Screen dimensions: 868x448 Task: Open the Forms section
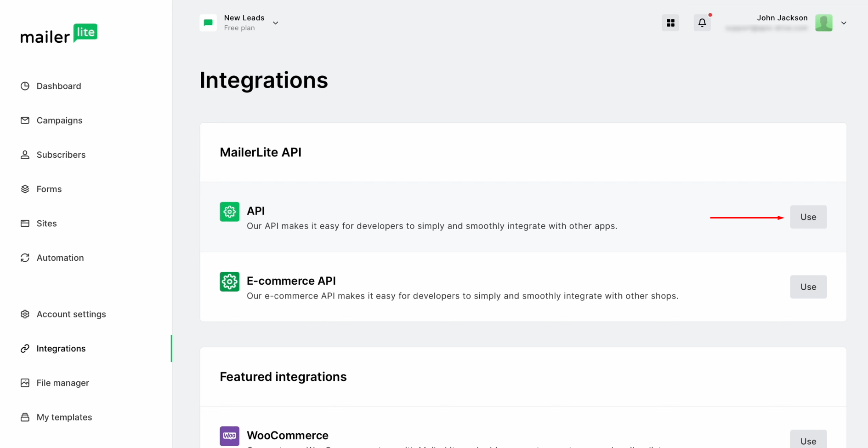[x=49, y=189]
